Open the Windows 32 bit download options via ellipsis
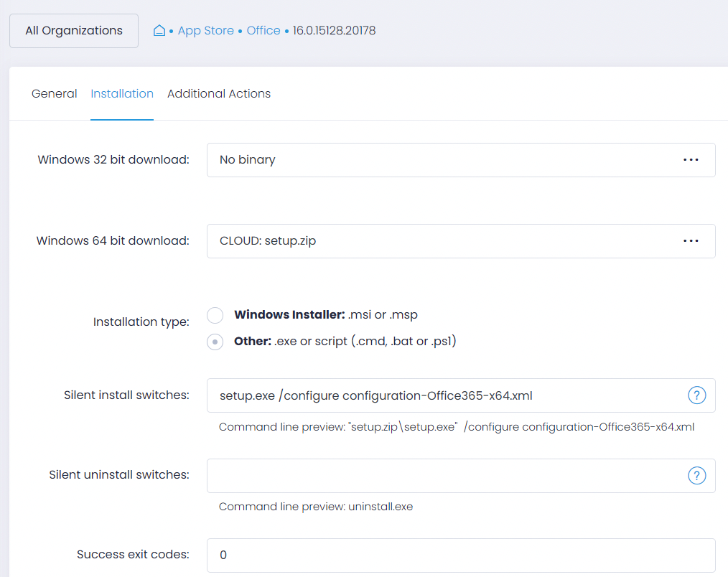The image size is (728, 577). 691,160
